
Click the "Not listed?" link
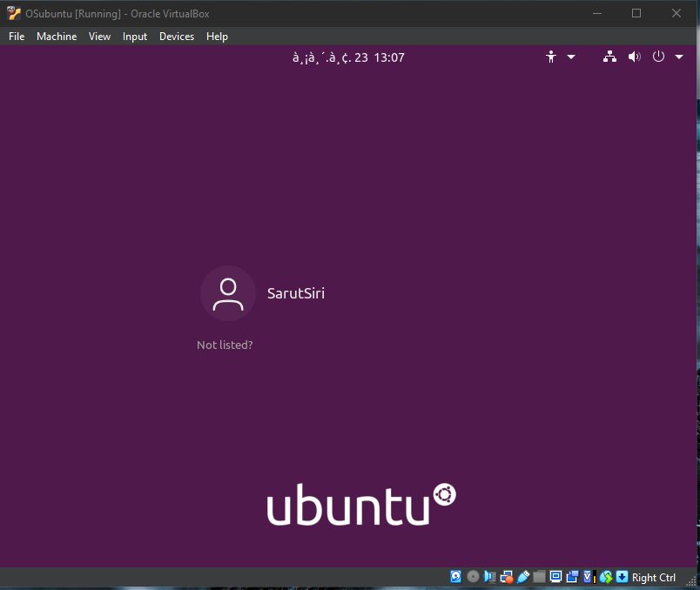[x=225, y=345]
